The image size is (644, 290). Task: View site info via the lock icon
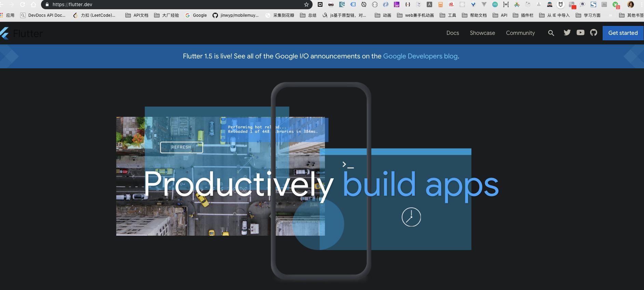point(47,4)
